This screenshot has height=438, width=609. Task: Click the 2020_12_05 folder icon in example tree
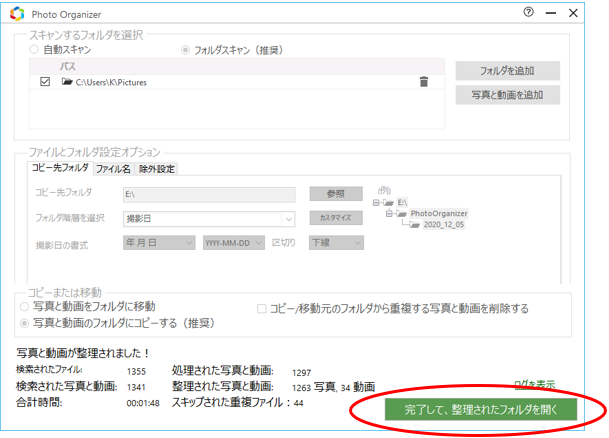point(414,224)
